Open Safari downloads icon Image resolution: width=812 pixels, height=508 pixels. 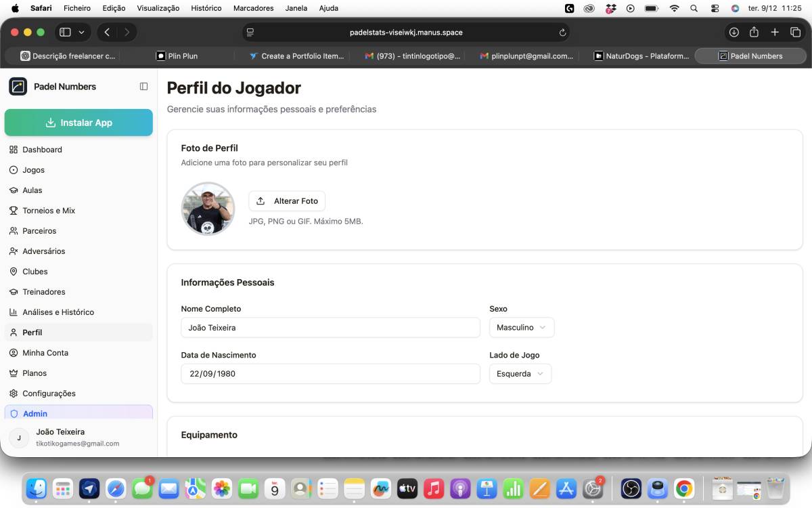(734, 32)
